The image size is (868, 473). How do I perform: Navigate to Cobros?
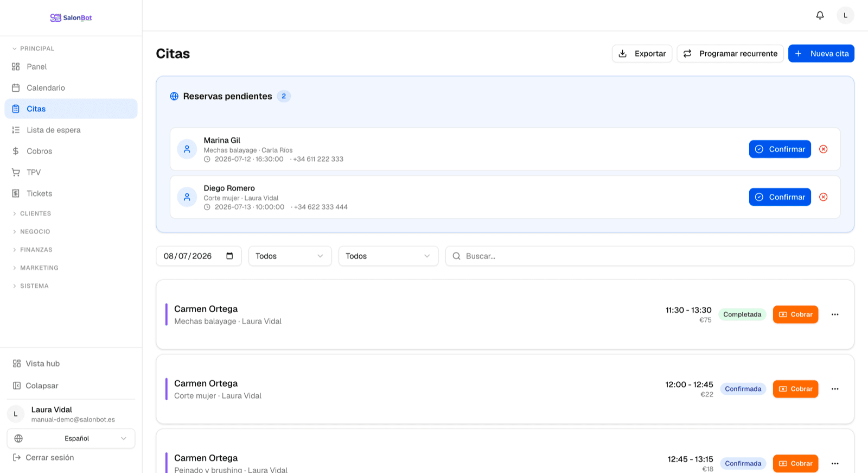tap(71, 152)
